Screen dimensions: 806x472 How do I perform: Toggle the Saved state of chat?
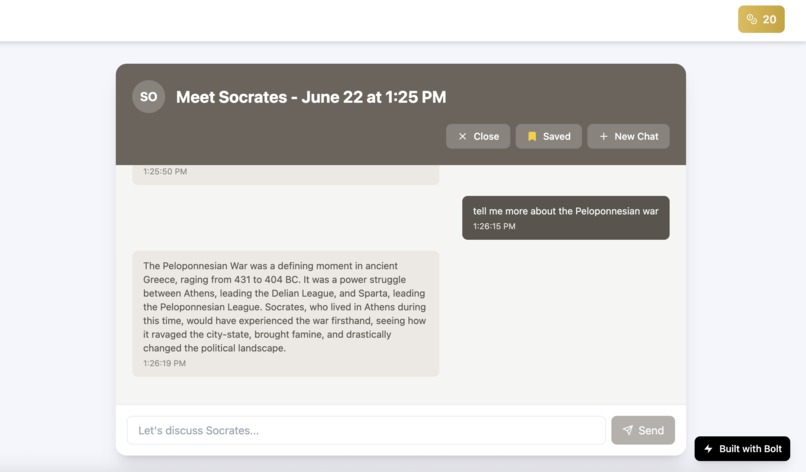coord(549,136)
